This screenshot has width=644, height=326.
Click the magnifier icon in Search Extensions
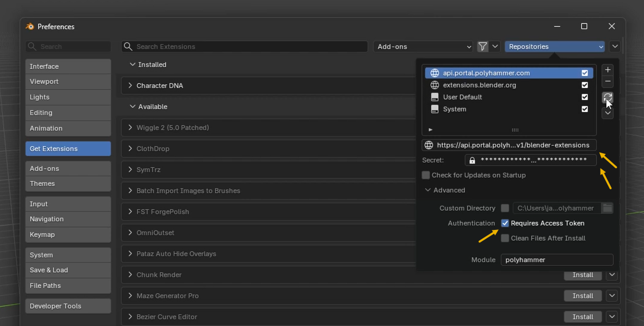point(128,46)
